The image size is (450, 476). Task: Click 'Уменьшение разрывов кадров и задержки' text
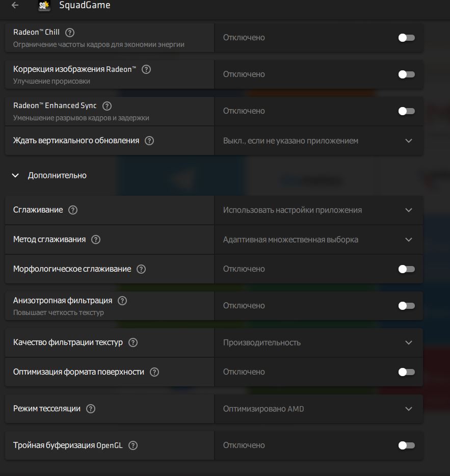pyautogui.click(x=81, y=118)
